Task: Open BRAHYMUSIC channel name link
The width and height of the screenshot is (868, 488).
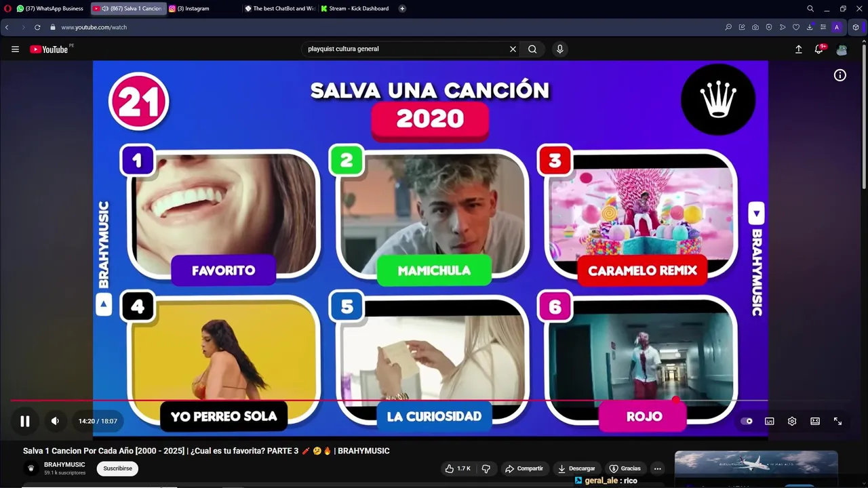Action: coord(64,464)
